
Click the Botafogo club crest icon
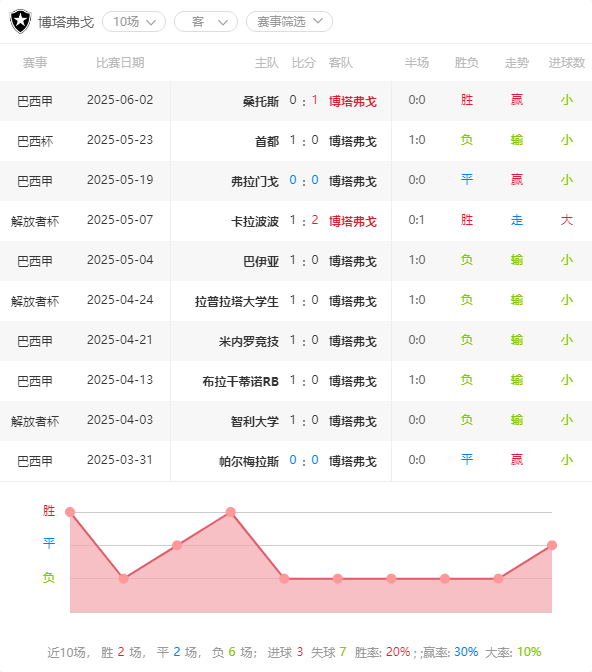(x=21, y=21)
